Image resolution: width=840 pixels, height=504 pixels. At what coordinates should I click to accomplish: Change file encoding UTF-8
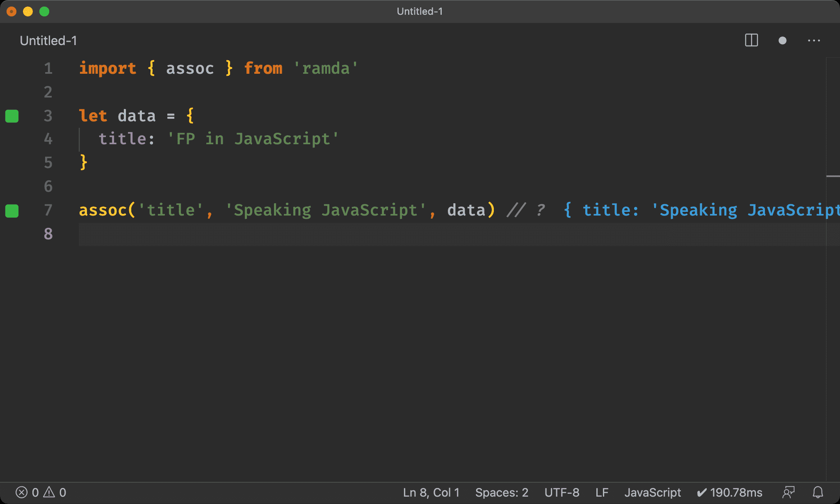coord(562,492)
